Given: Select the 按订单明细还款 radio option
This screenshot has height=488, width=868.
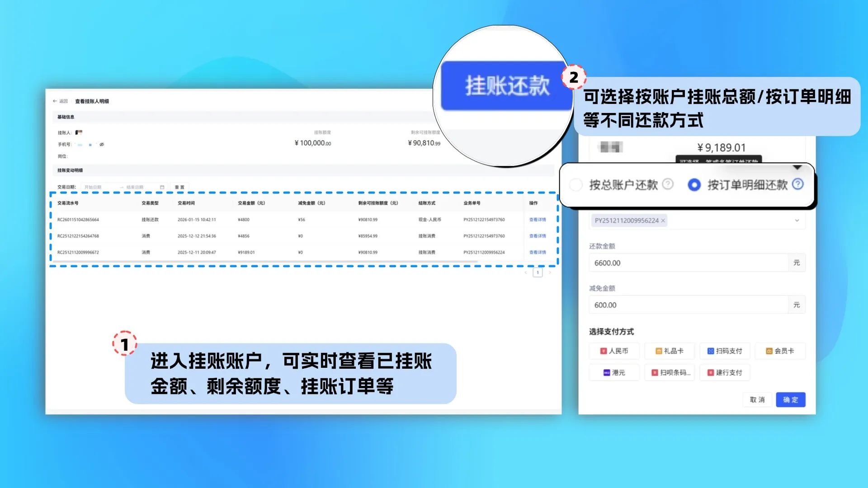Looking at the screenshot, I should pyautogui.click(x=693, y=185).
